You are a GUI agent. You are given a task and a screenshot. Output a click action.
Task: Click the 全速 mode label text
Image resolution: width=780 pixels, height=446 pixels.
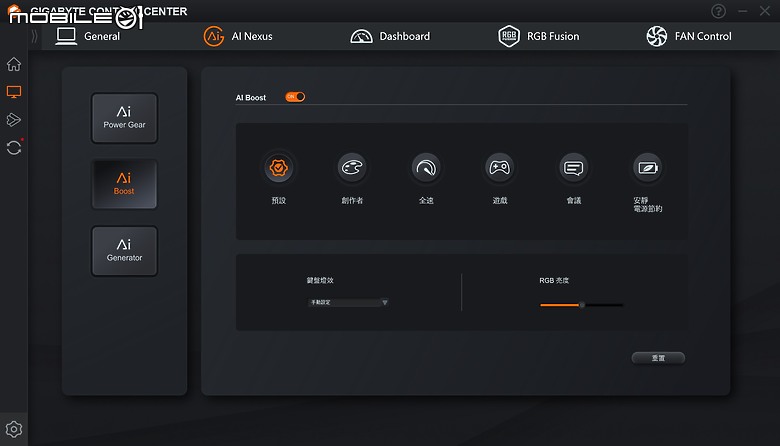(x=426, y=200)
